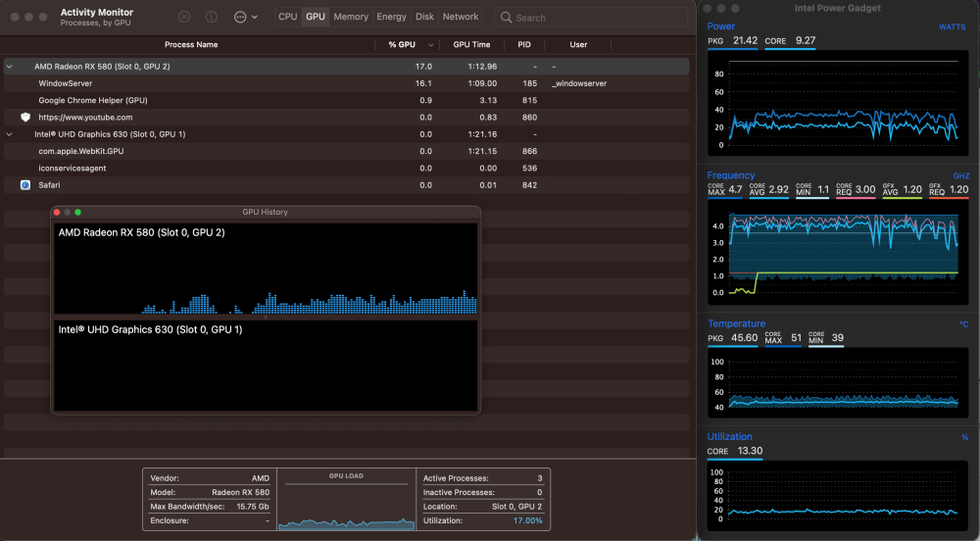Click the _windowserver user cell
This screenshot has width=980, height=541.
coord(579,83)
